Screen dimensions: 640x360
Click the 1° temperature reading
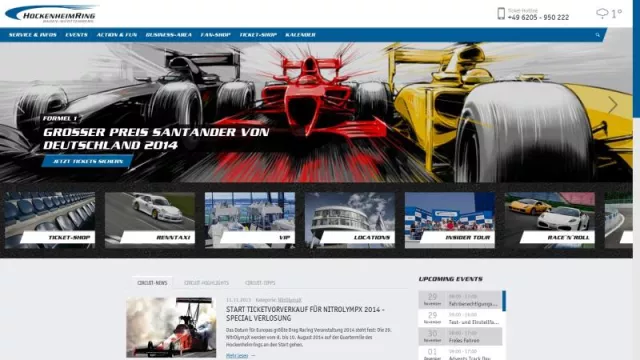coord(616,13)
